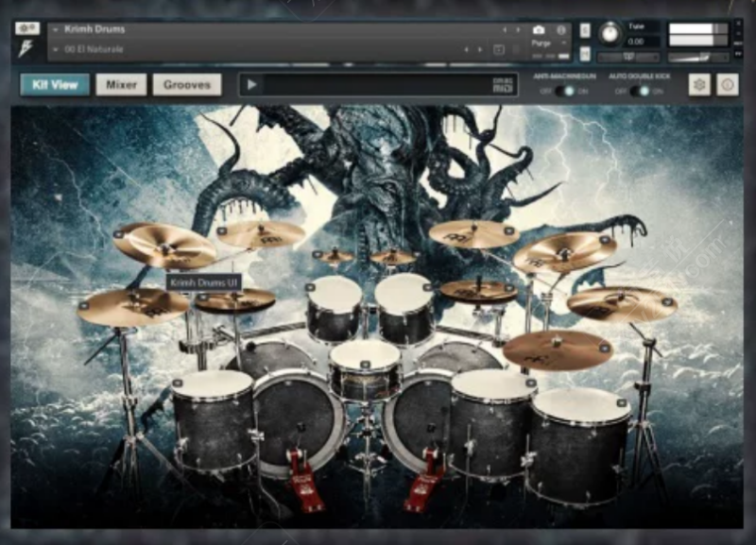Click marker on right rack tom

coord(427,287)
